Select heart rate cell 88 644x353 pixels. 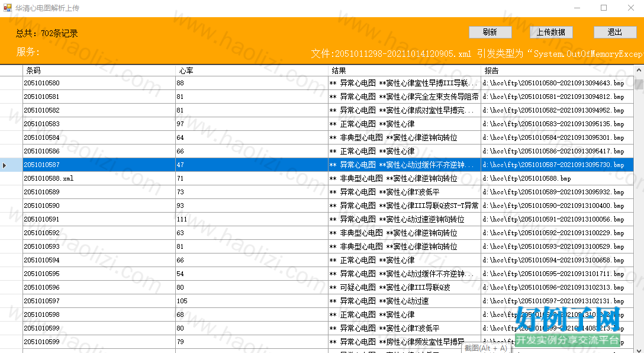click(x=252, y=83)
